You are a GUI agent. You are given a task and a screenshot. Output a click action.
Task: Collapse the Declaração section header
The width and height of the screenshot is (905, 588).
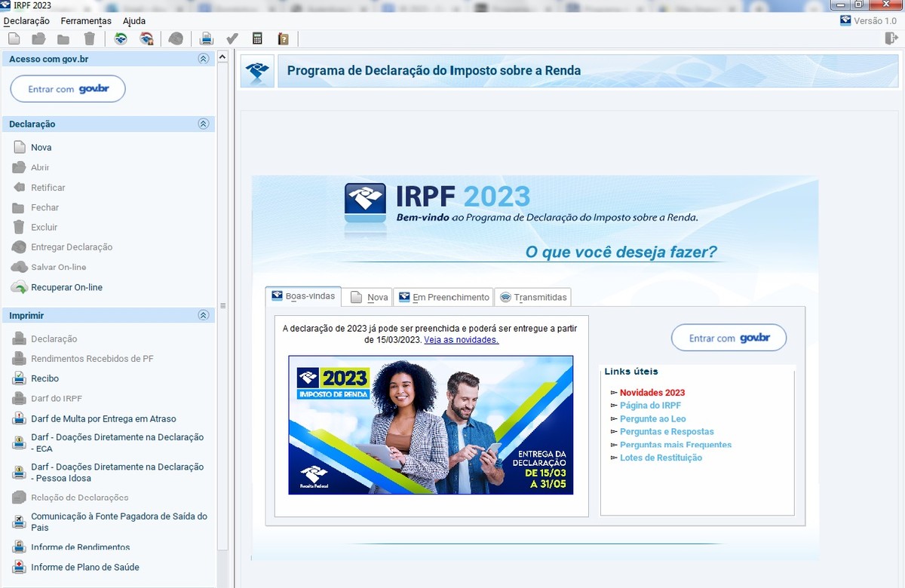pyautogui.click(x=203, y=124)
